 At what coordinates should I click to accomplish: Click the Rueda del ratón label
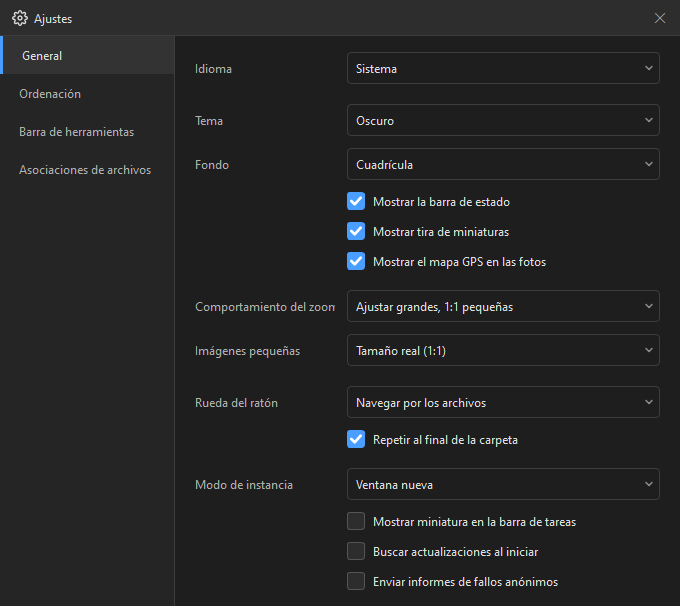pos(236,403)
